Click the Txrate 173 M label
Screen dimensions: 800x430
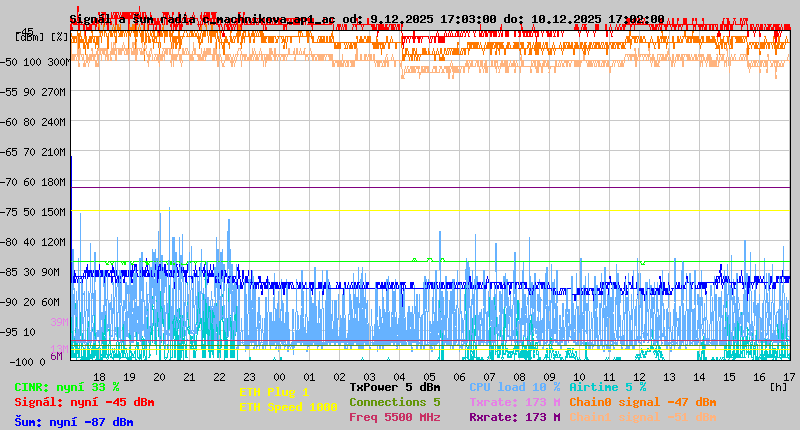[x=514, y=402]
